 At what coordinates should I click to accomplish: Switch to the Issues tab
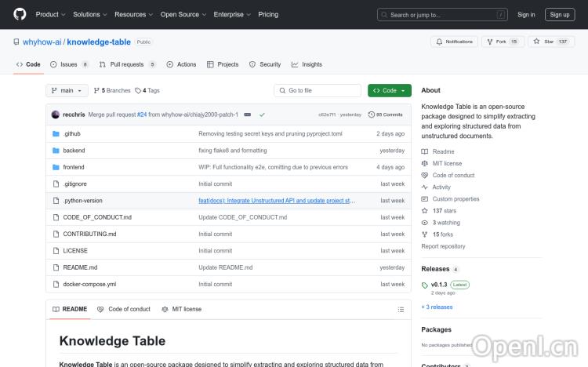[69, 64]
